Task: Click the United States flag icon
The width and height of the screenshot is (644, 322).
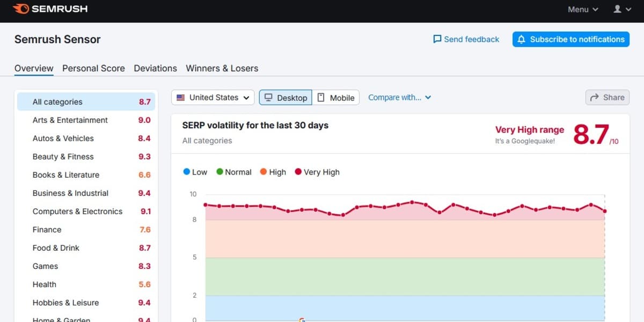Action: point(181,98)
